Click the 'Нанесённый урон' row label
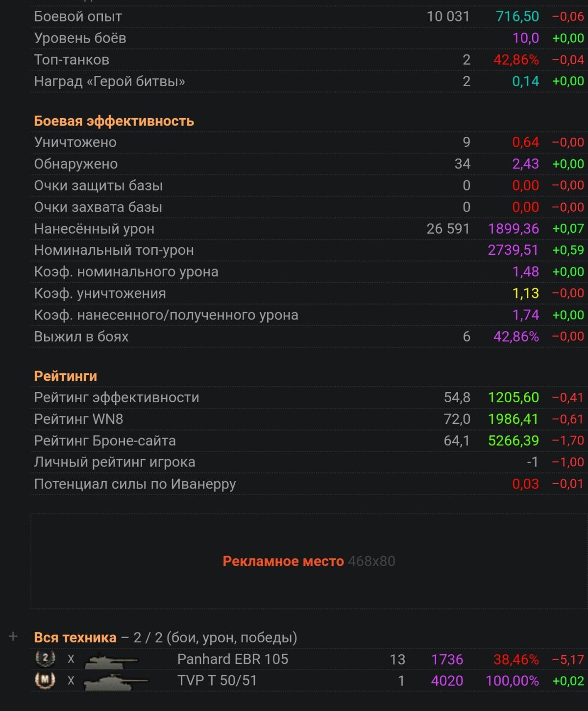Screen dimensions: 588x711 coord(94,229)
